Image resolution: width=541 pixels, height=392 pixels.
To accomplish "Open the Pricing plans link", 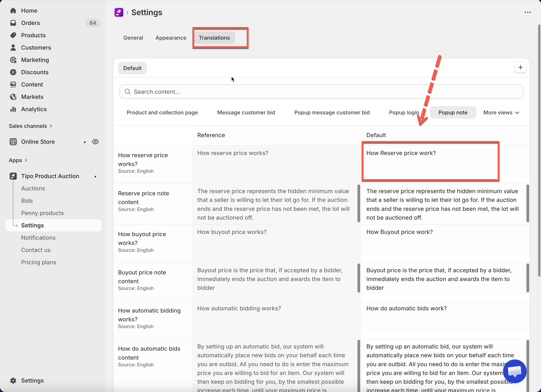I will [39, 262].
